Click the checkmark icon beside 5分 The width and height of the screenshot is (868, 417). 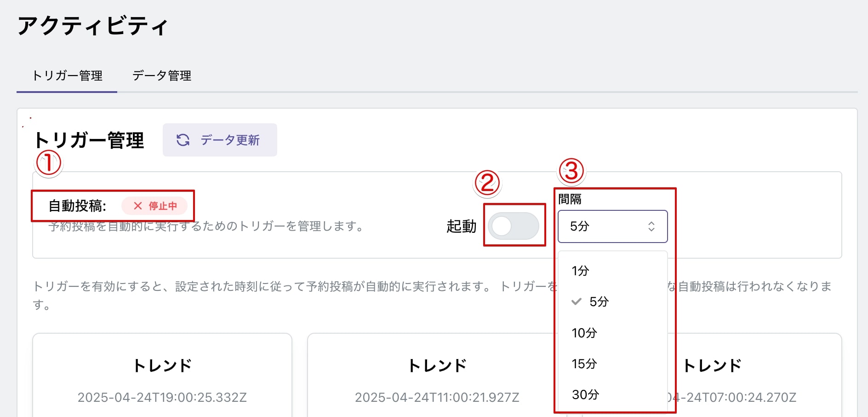tap(577, 301)
